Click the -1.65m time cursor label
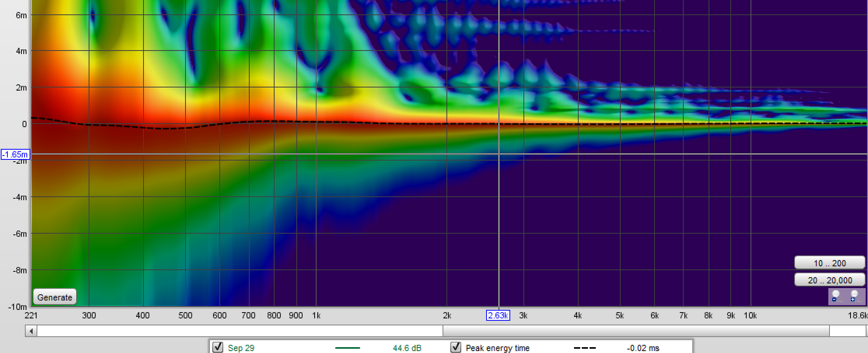This screenshot has width=868, height=353. pyautogui.click(x=15, y=154)
